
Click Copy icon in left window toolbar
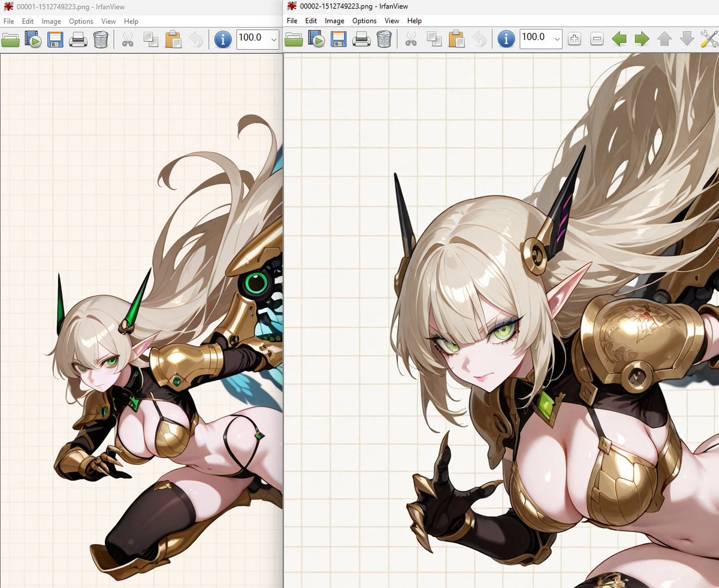click(x=150, y=40)
